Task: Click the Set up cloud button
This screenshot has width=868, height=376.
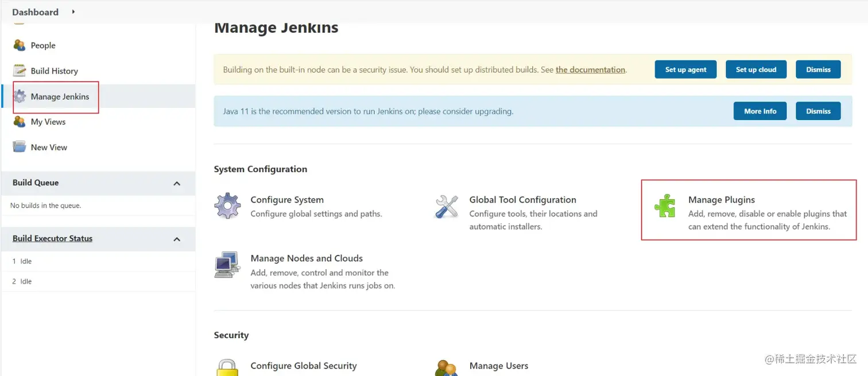Action: tap(756, 69)
